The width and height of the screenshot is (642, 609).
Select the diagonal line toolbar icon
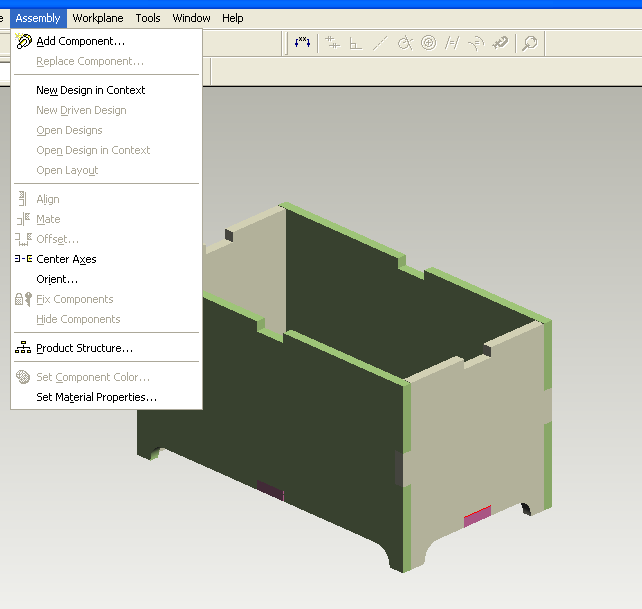[x=380, y=43]
